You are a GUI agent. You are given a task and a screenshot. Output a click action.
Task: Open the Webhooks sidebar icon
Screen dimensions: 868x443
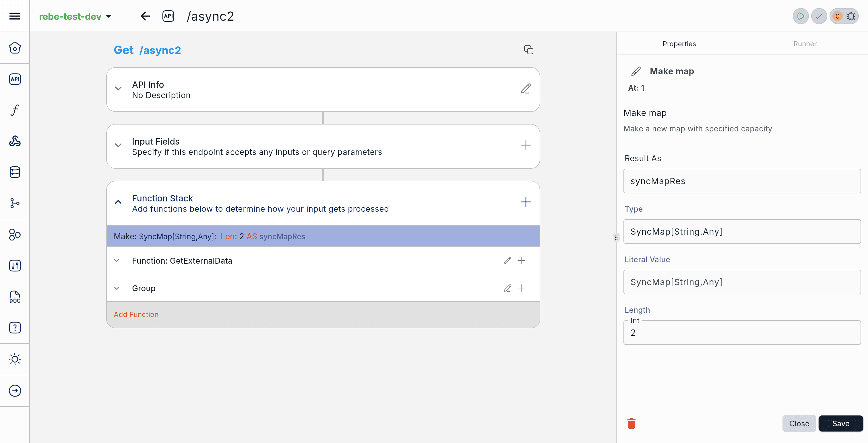pos(15,141)
